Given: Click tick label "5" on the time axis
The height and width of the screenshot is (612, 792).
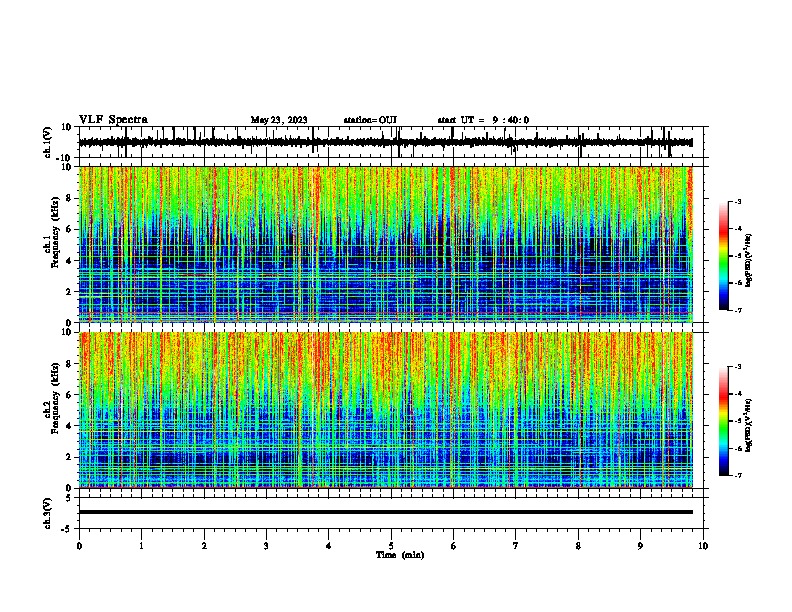Looking at the screenshot, I should [x=391, y=546].
